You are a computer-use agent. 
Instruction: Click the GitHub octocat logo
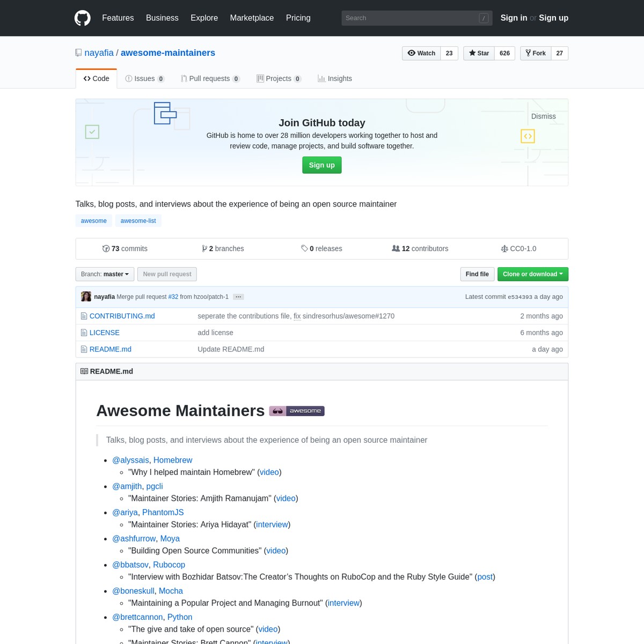[83, 18]
